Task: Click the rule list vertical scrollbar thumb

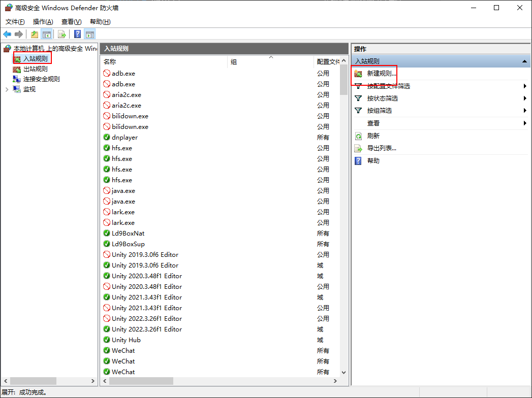Action: (343, 80)
